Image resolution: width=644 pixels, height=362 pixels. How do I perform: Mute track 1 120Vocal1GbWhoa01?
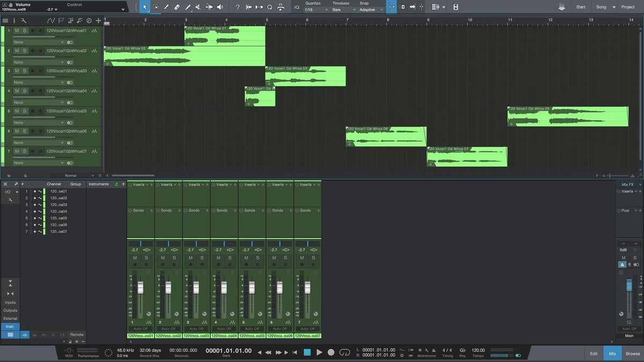click(17, 31)
